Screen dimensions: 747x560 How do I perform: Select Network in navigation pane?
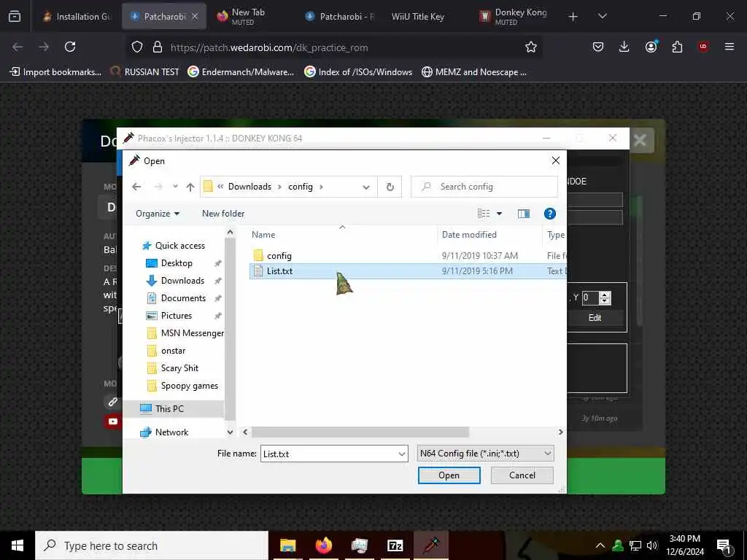click(x=171, y=432)
